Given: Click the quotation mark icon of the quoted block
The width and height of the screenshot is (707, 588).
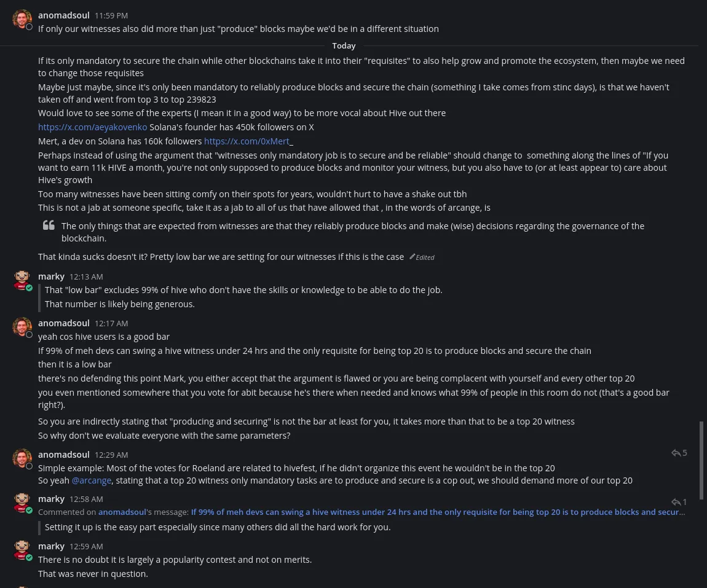Looking at the screenshot, I should point(49,225).
